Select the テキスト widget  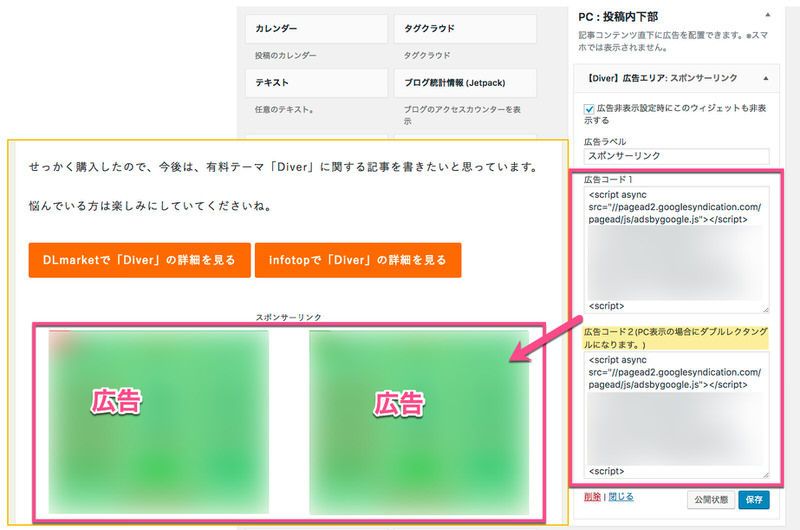tap(313, 83)
